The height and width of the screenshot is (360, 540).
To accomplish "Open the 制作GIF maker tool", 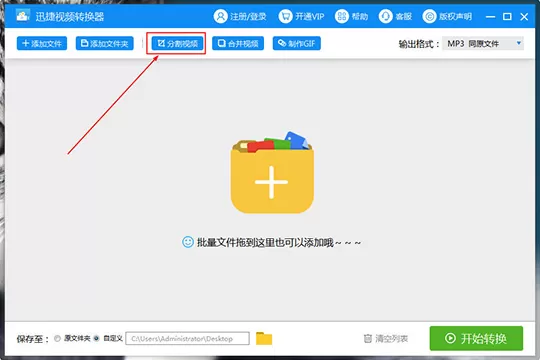I will [x=297, y=43].
